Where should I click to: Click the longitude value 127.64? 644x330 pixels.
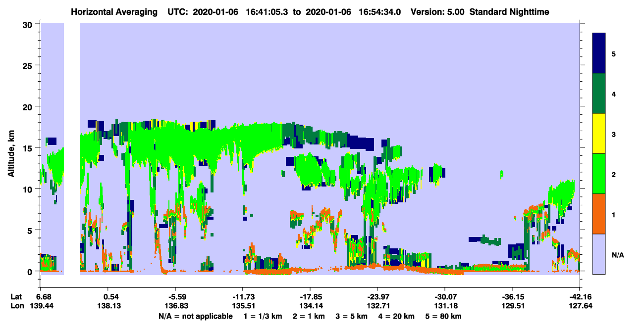[581, 306]
